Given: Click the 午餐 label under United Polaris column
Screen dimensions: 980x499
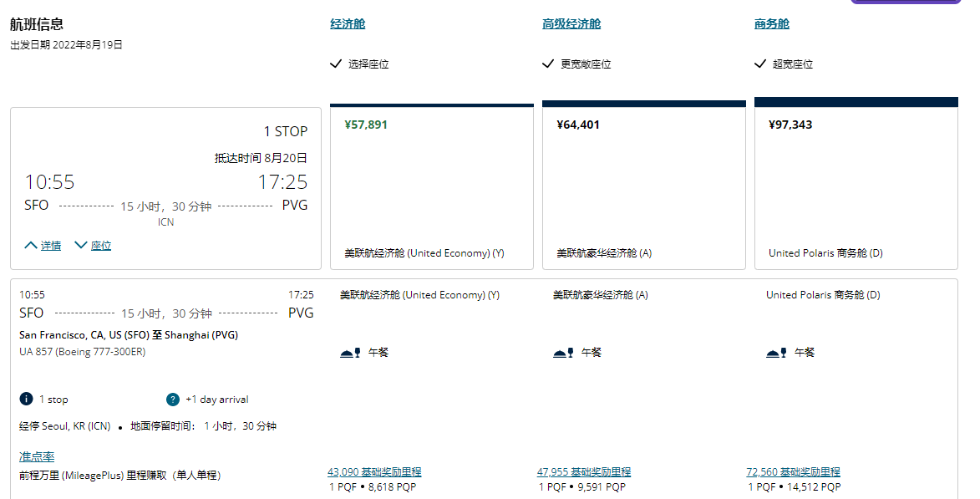Looking at the screenshot, I should [805, 353].
